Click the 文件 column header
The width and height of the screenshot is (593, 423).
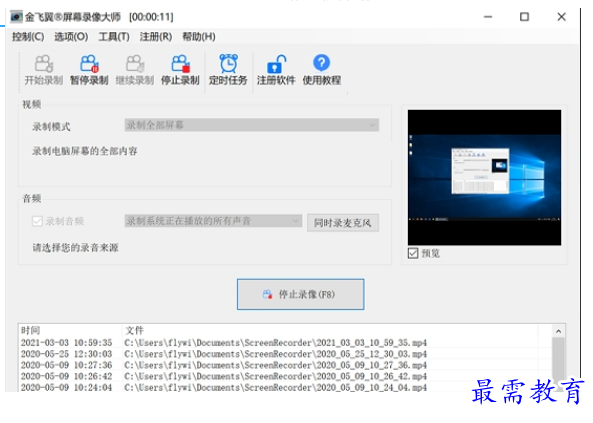click(x=134, y=330)
